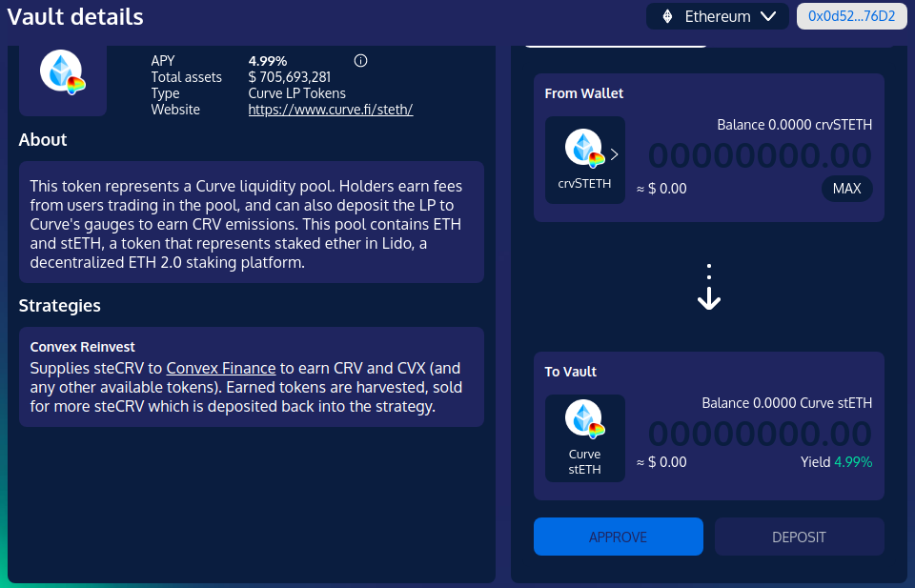Image resolution: width=915 pixels, height=588 pixels.
Task: Click the 'Strategies' section heading
Action: pos(59,306)
